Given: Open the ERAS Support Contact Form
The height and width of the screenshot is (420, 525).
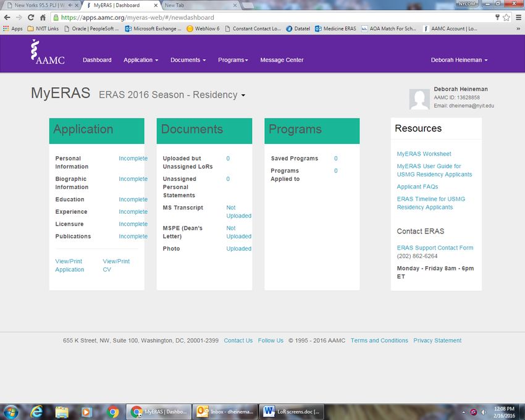Looking at the screenshot, I should tap(435, 248).
